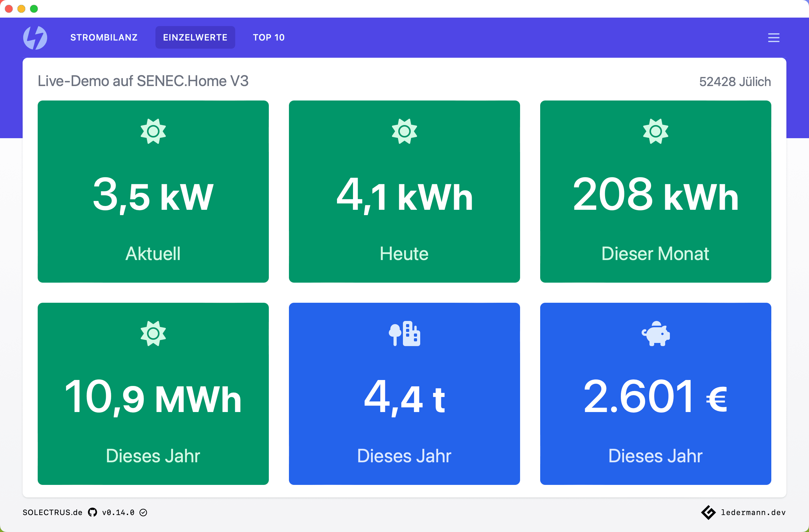
Task: Open the GitHub icon in footer
Action: [x=92, y=512]
